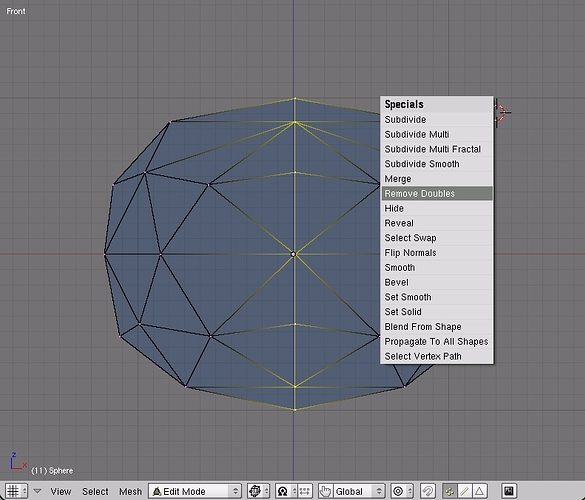Enable face select mode
Image resolution: width=585 pixels, height=500 pixels.
[x=480, y=491]
